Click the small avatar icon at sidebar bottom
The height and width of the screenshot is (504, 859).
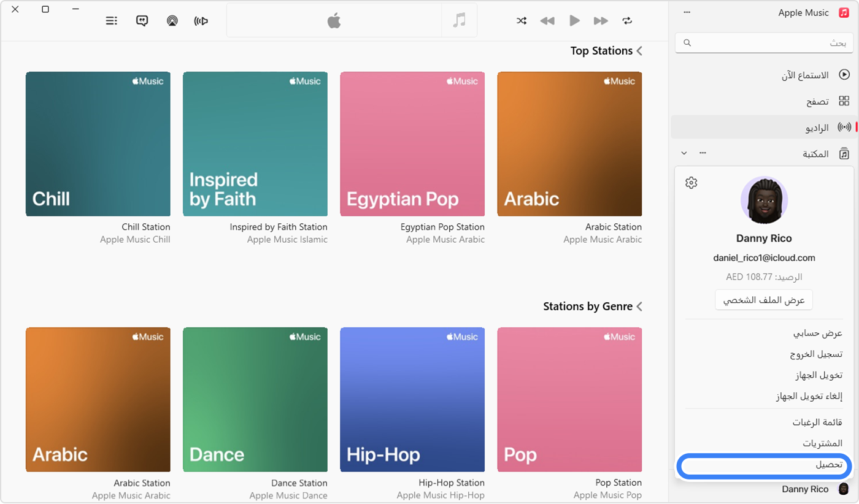tap(844, 489)
